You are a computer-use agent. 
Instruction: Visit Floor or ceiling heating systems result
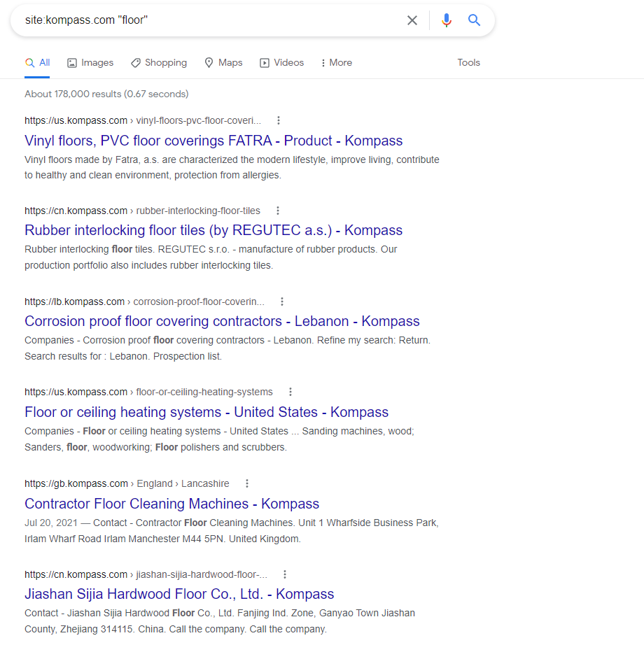click(x=206, y=412)
